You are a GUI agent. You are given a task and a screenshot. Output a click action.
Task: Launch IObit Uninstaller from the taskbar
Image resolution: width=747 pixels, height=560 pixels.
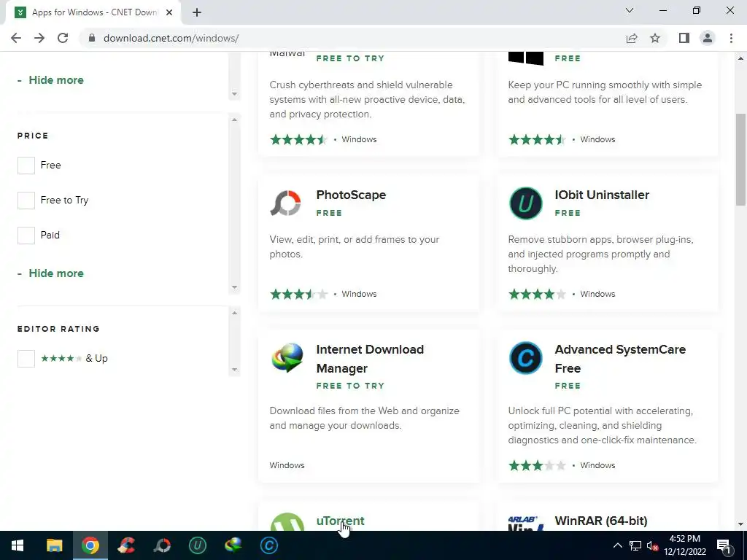(x=198, y=545)
